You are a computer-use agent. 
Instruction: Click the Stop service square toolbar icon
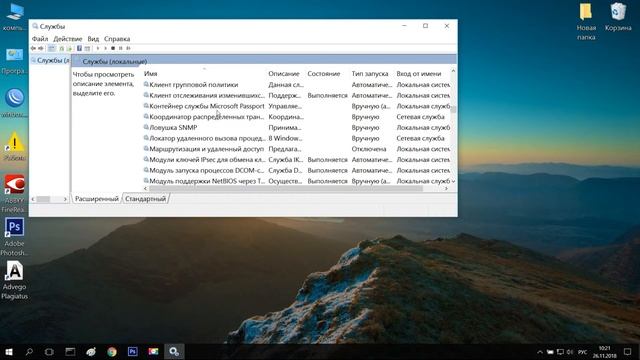click(x=113, y=48)
